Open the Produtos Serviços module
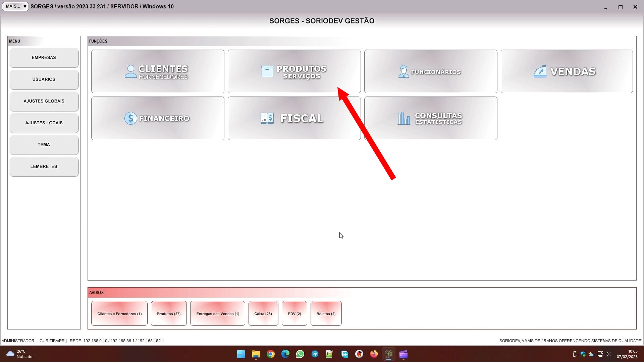Image resolution: width=644 pixels, height=362 pixels. point(294,71)
